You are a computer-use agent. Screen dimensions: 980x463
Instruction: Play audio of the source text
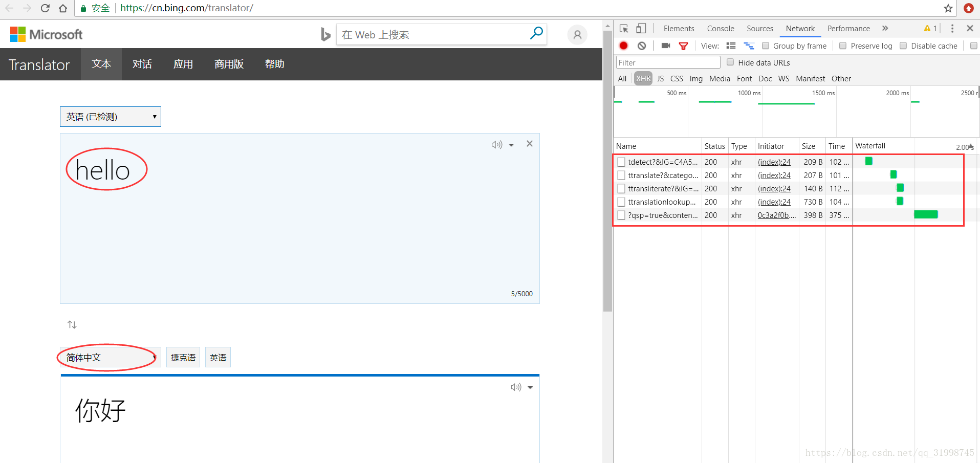(x=496, y=145)
